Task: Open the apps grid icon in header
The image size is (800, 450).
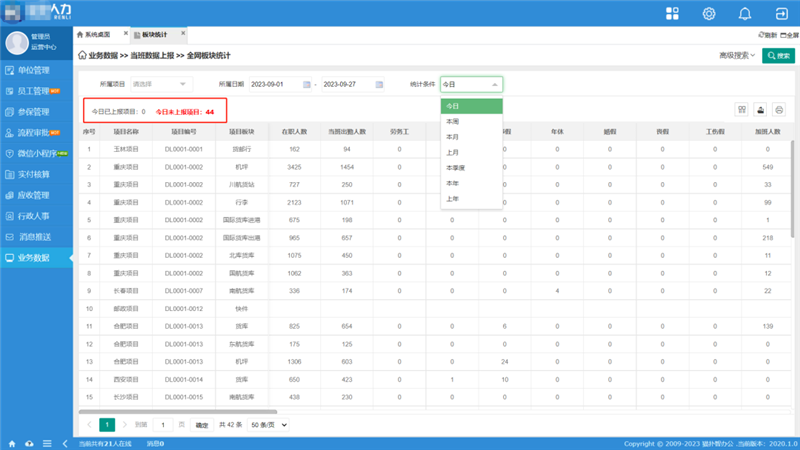Action: [672, 14]
